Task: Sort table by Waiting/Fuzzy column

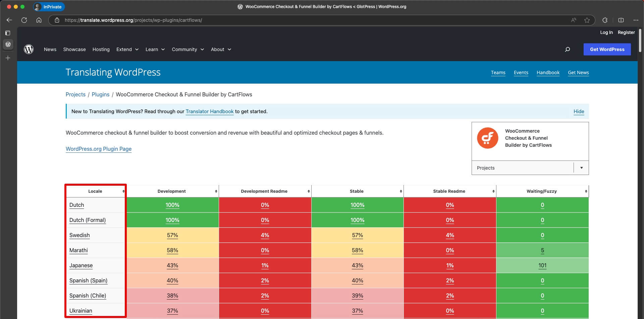Action: (x=541, y=191)
